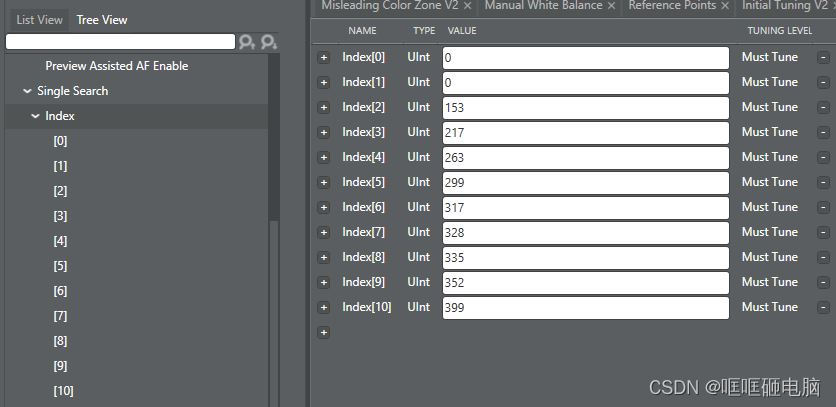
Task: Edit the Index[8] value field showing 335
Action: coord(585,258)
